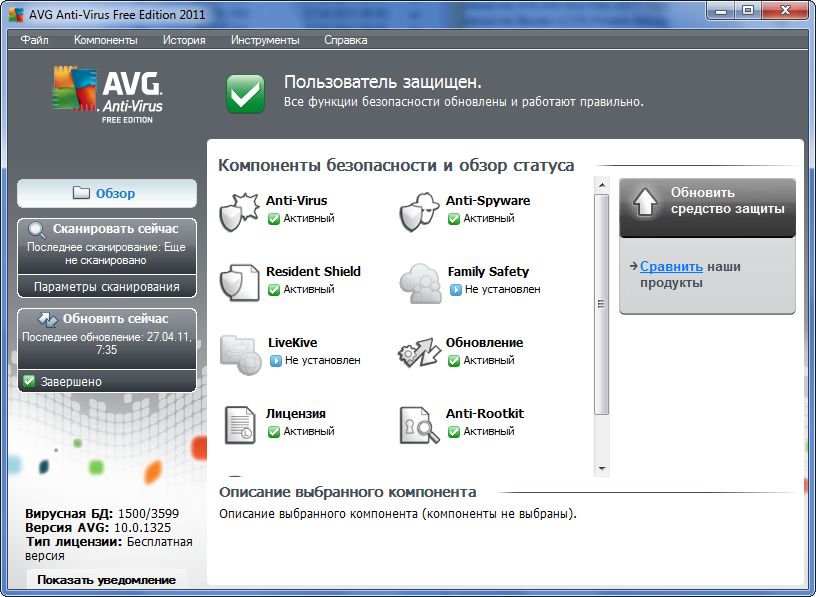Open the Инструменты menu

[265, 40]
